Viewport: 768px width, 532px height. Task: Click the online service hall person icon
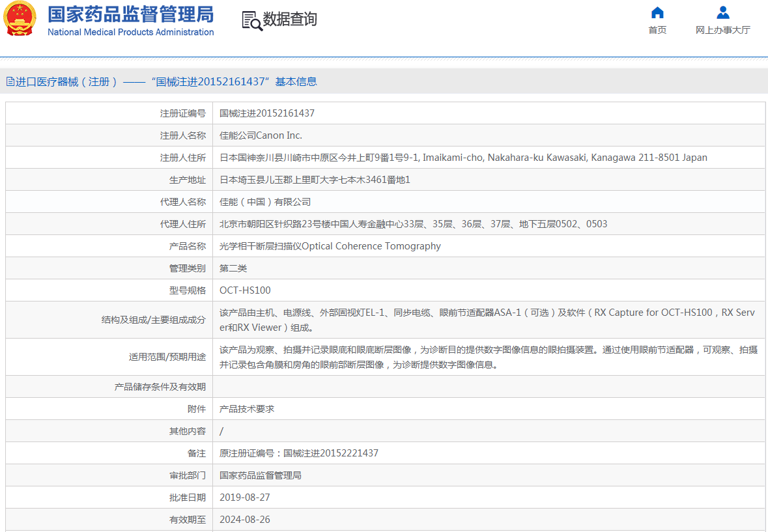(x=723, y=13)
